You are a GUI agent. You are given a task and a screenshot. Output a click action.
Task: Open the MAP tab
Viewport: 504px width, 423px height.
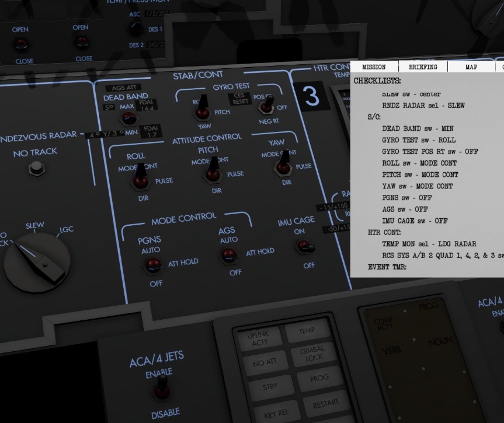(471, 67)
